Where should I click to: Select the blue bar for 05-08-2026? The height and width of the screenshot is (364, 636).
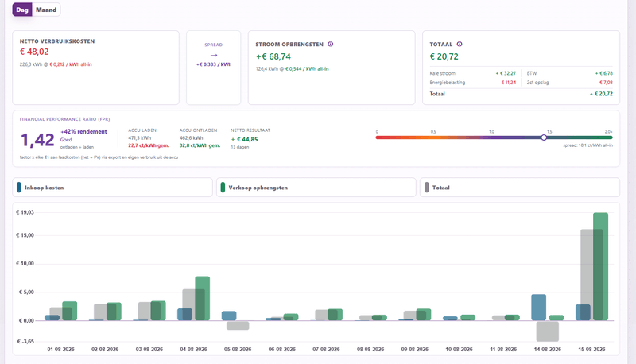click(x=229, y=316)
